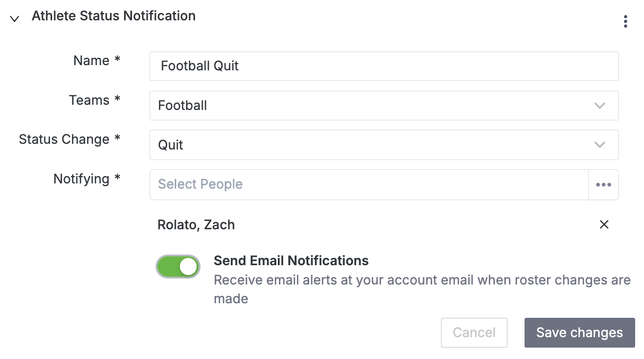
Task: Open the Teams dropdown showing Football
Action: point(384,105)
